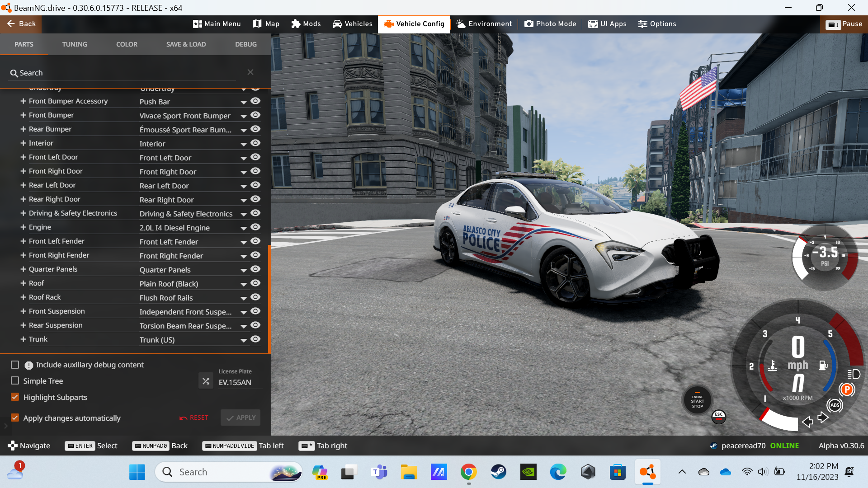Click the Back button at top left
This screenshot has height=488, width=868.
click(x=21, y=24)
